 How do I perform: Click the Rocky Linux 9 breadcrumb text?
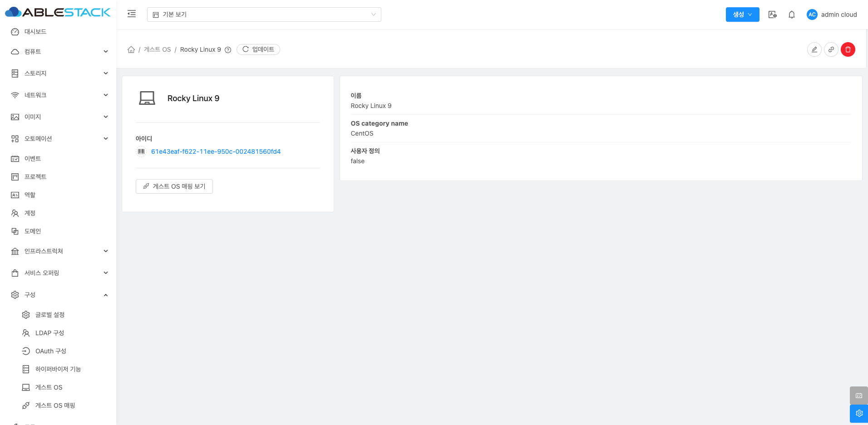tap(201, 49)
